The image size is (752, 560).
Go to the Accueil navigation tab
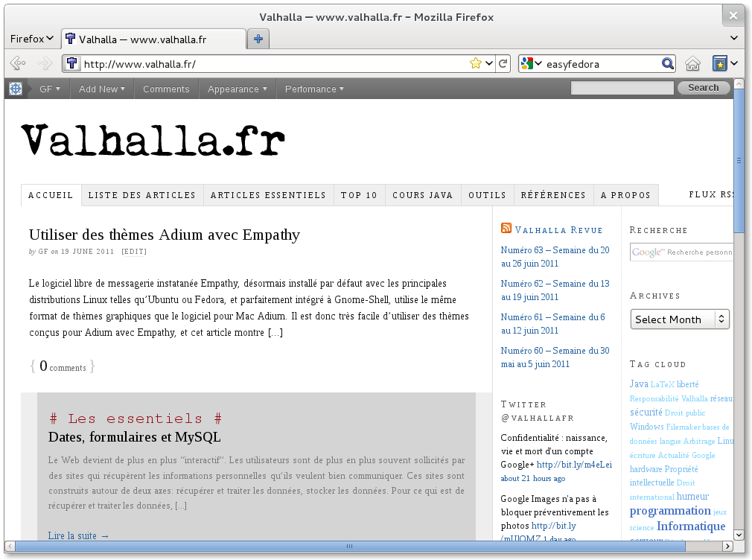click(x=51, y=195)
